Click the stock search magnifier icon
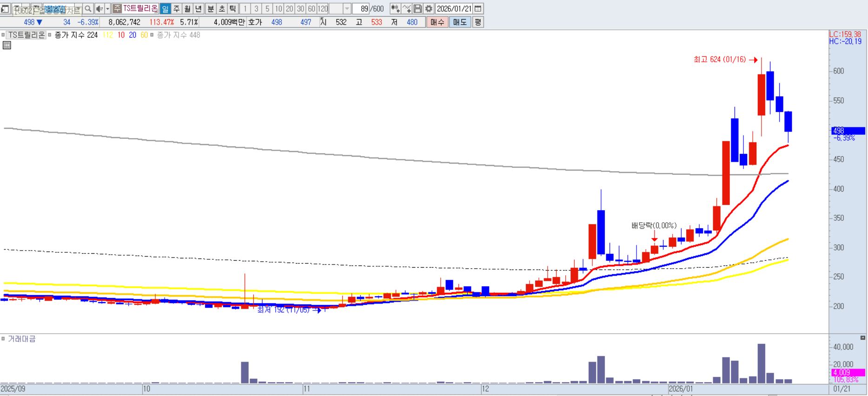 pos(88,9)
